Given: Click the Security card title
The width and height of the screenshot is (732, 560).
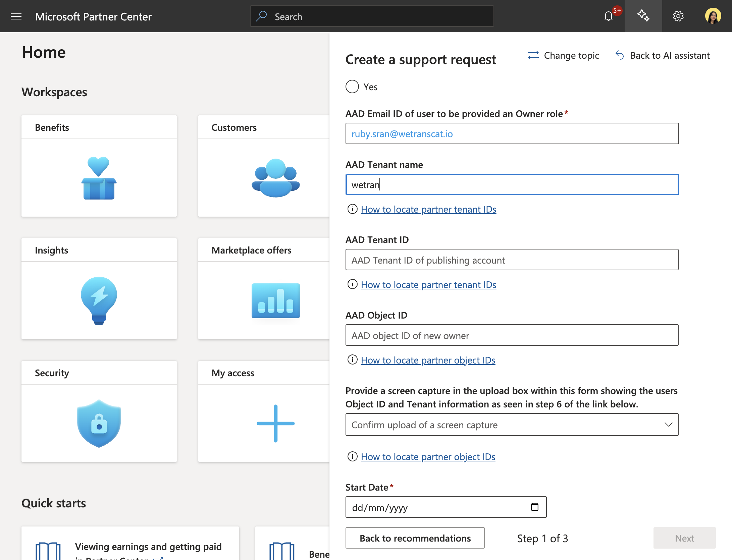Looking at the screenshot, I should tap(52, 373).
